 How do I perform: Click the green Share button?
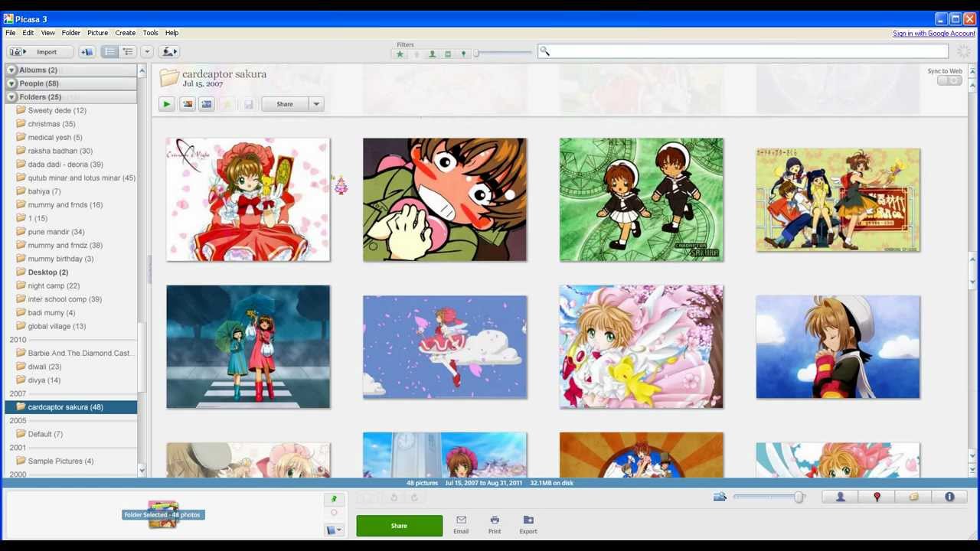pos(399,526)
